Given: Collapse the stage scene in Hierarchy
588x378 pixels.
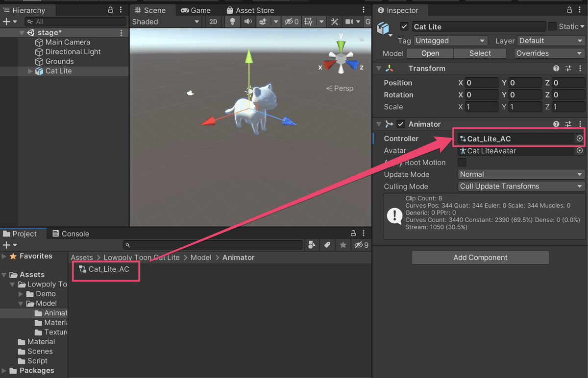Looking at the screenshot, I should pos(22,33).
